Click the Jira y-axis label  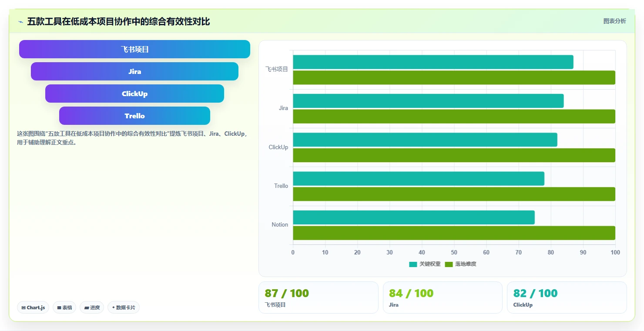click(283, 108)
